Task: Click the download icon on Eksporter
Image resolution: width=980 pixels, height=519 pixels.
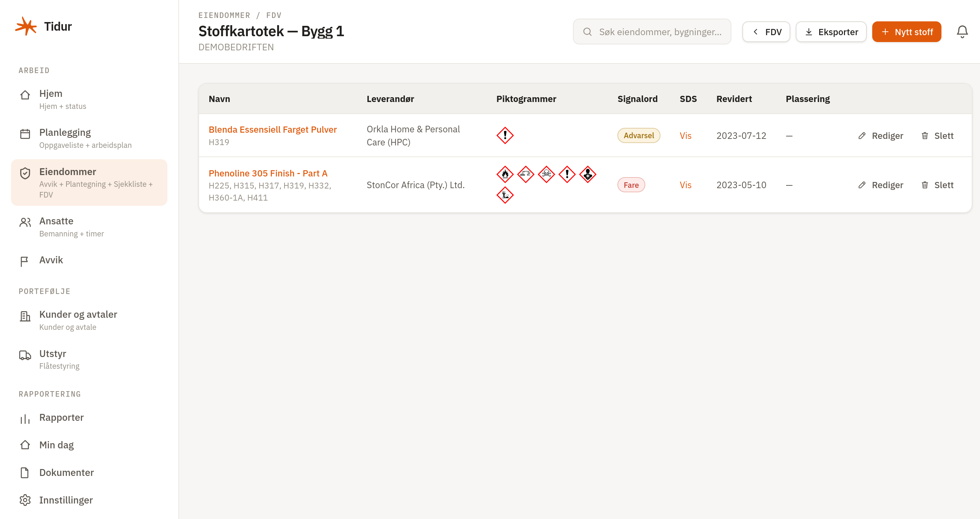Action: point(809,32)
